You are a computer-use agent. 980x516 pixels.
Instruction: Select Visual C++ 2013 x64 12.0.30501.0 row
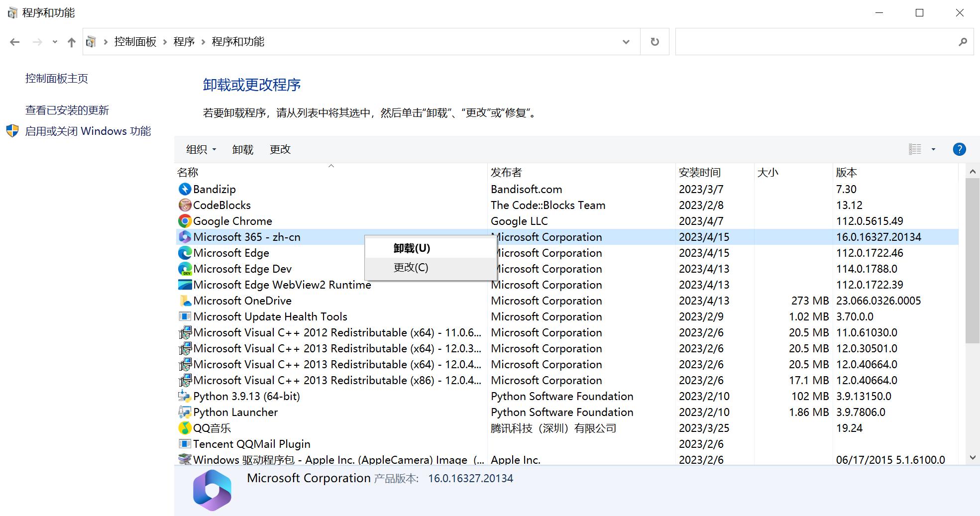(567, 348)
